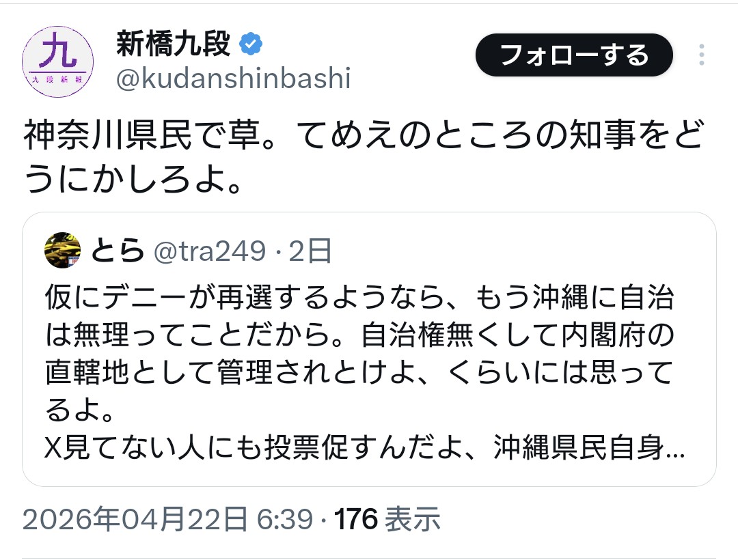738x560 pixels.
Task: Open the 新橋九段 profile avatar
Action: point(58,62)
